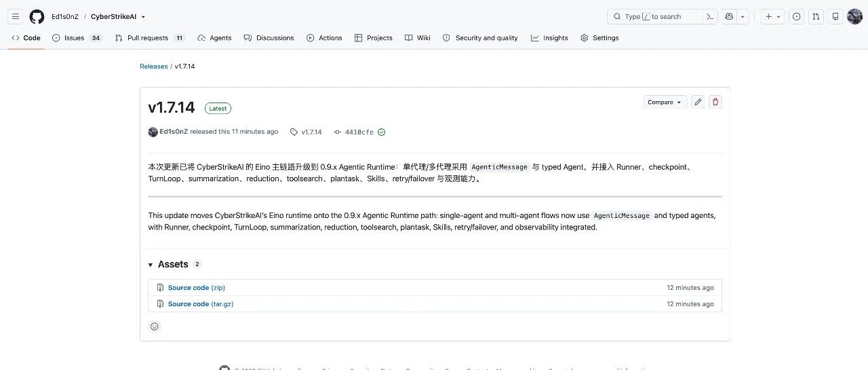This screenshot has height=370, width=868.
Task: Download Source code (tar.gz)
Action: click(201, 304)
